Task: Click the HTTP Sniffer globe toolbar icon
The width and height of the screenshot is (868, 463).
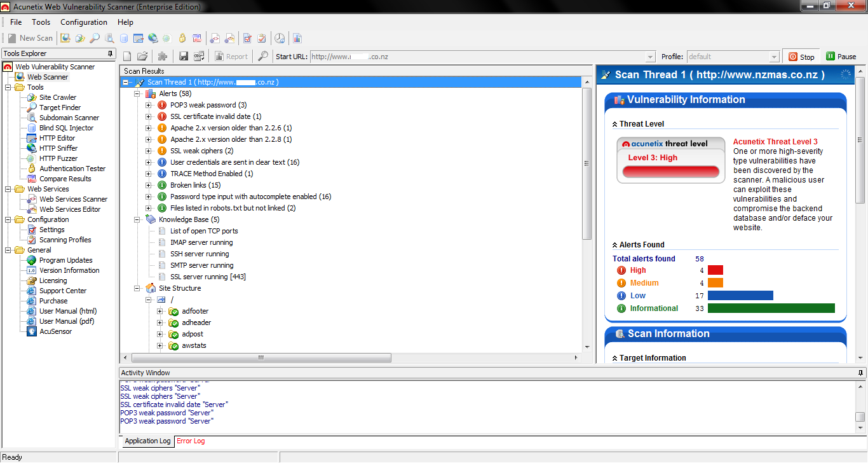Action: coord(153,38)
